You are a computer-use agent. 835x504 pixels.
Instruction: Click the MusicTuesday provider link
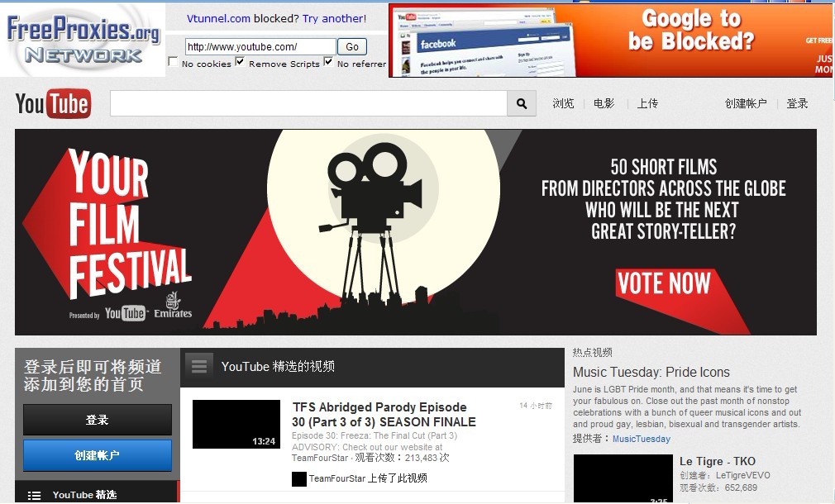point(642,439)
